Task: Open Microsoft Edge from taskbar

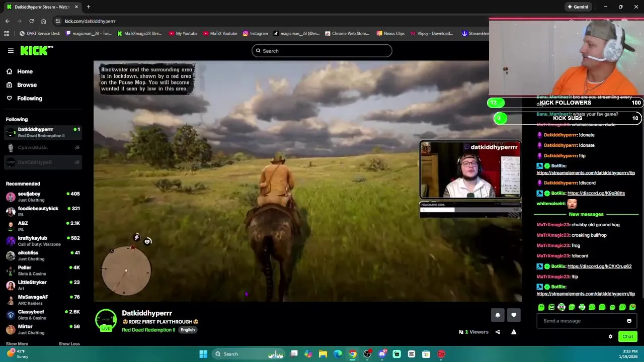Action: click(338, 354)
